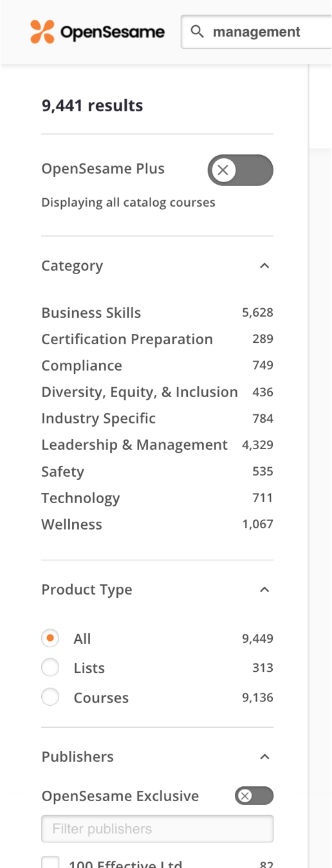
Task: Choose the All product type option
Action: (50, 638)
